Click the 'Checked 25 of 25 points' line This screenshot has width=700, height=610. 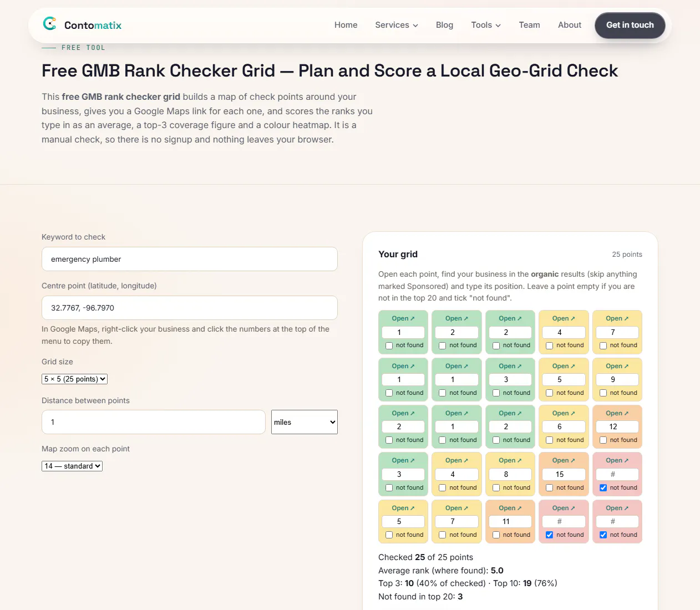425,557
